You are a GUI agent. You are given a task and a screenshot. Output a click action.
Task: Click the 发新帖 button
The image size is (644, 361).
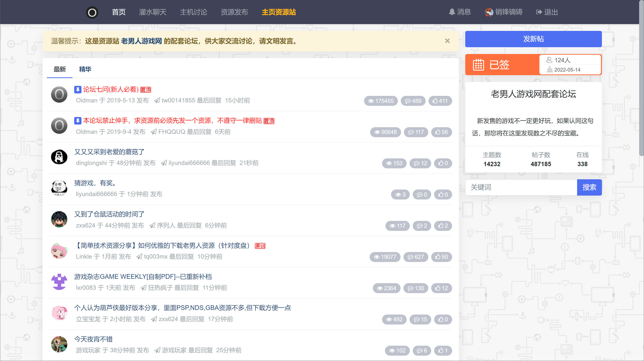(533, 39)
